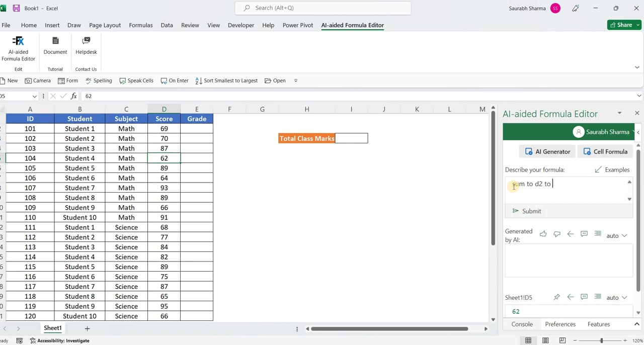Open task pane options dropdown arrow

[x=619, y=113]
